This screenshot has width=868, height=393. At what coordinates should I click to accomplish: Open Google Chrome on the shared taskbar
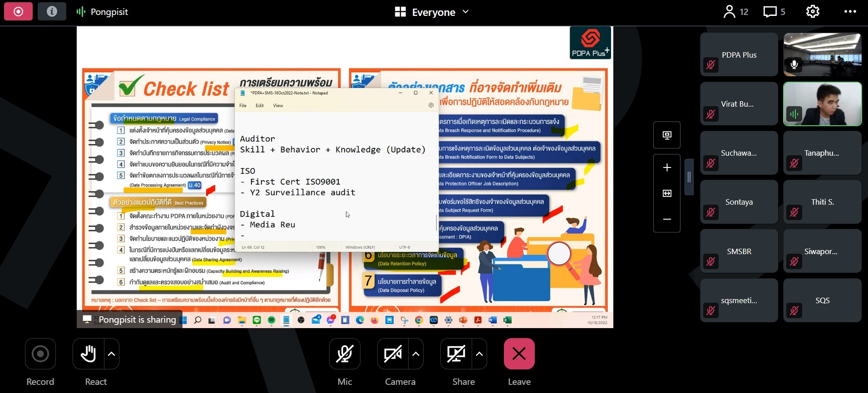419,320
